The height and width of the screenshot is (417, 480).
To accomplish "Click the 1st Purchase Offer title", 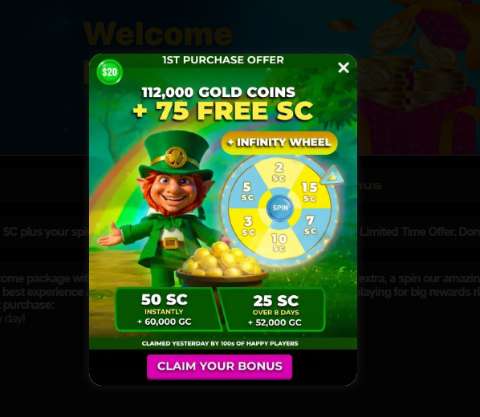I will 223,60.
